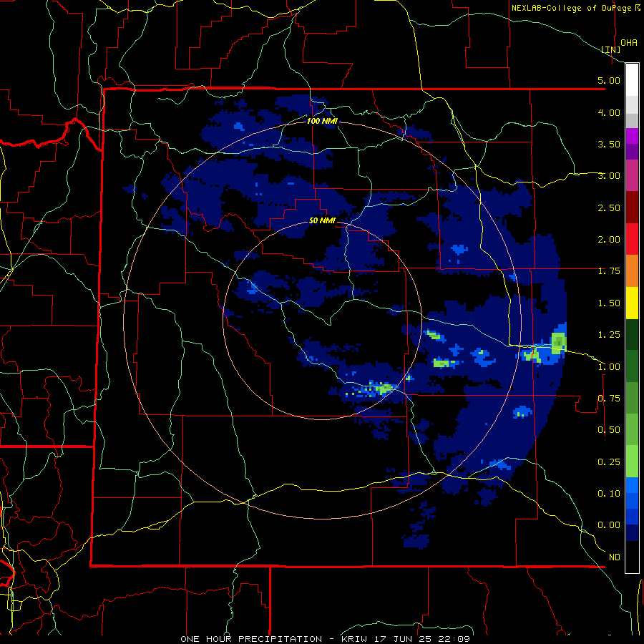Click the [IN] units label

pyautogui.click(x=611, y=49)
